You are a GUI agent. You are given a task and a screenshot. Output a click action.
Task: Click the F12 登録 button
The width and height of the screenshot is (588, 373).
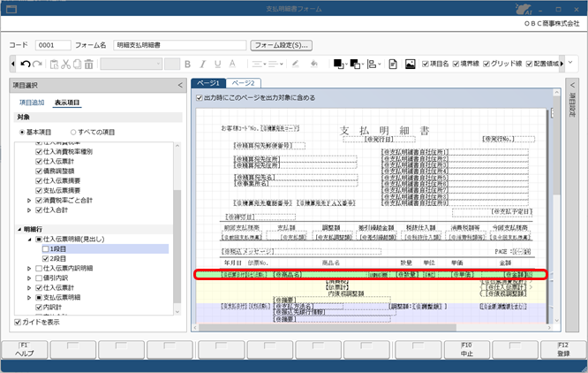coord(563,349)
